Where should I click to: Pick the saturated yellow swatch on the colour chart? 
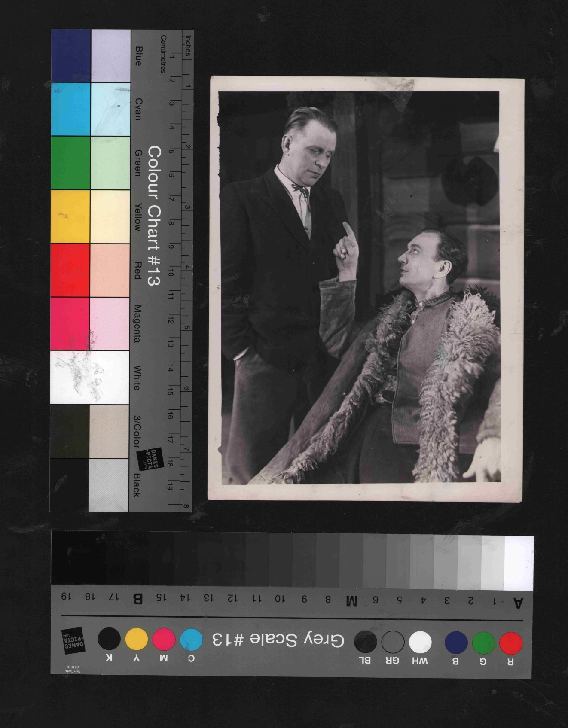point(70,216)
